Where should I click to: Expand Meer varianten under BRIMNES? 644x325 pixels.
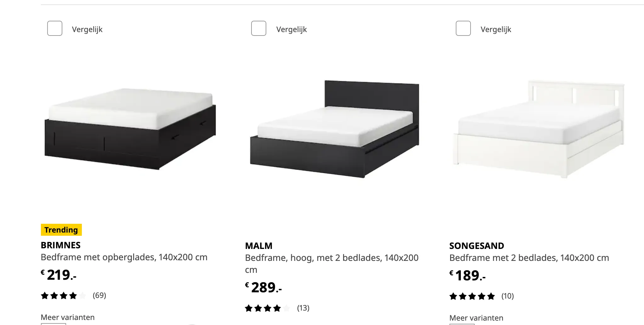coord(68,317)
